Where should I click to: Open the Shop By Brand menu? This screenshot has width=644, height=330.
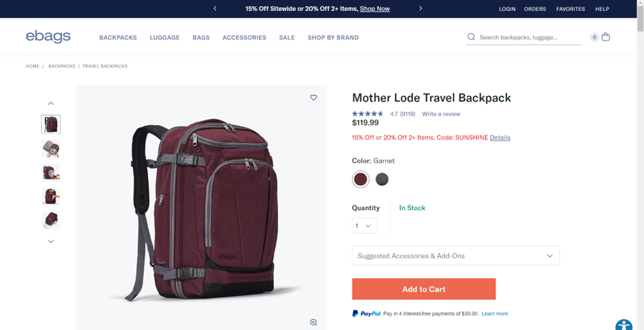pyautogui.click(x=333, y=37)
